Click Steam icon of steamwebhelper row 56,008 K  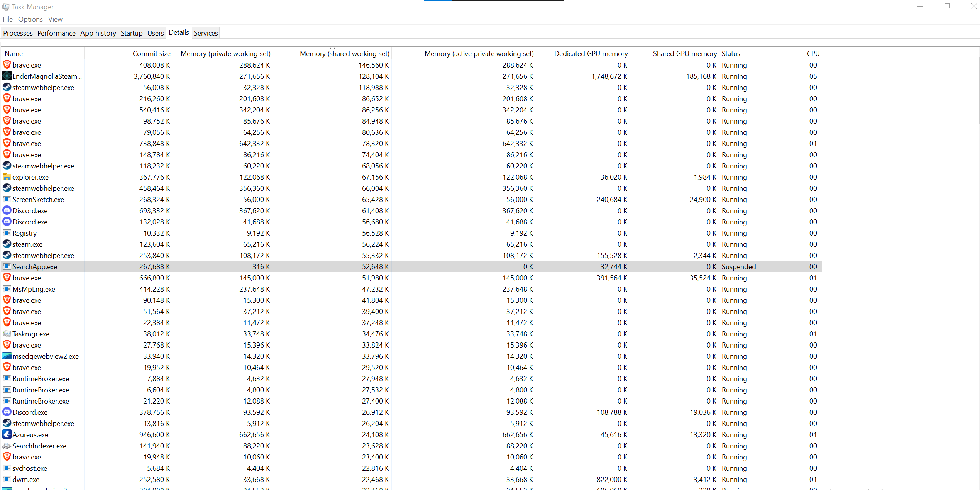pyautogui.click(x=7, y=87)
